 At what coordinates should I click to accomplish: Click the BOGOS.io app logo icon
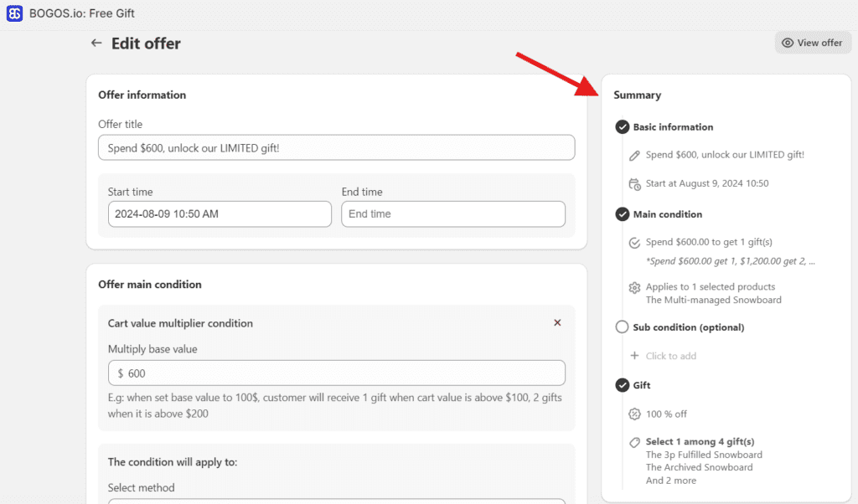[x=14, y=13]
